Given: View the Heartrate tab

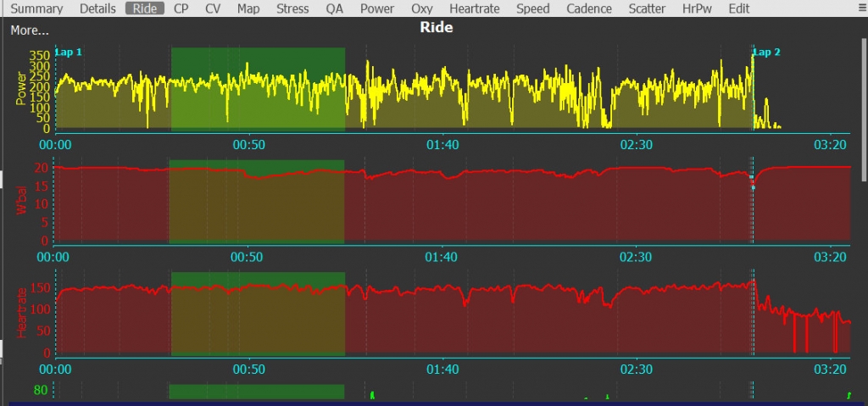Looking at the screenshot, I should tap(475, 8).
